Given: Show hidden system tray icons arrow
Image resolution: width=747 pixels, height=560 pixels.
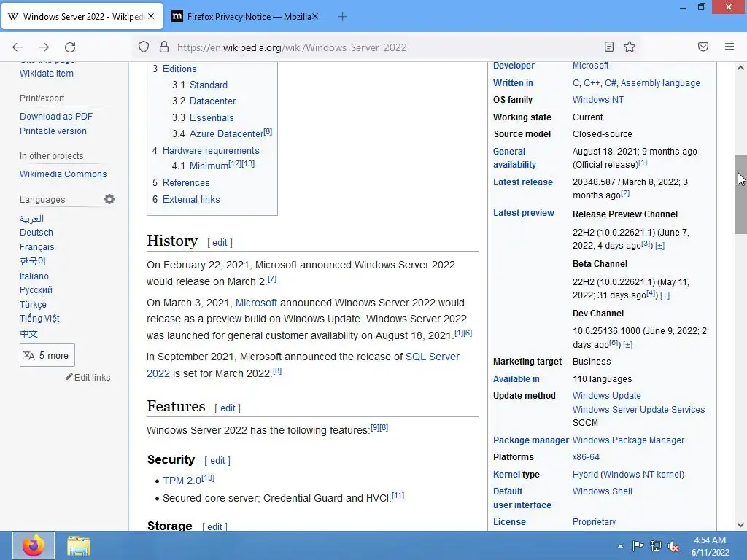Looking at the screenshot, I should pos(620,546).
